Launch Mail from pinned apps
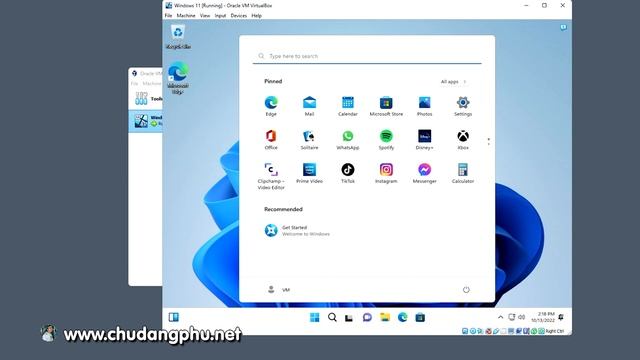The height and width of the screenshot is (360, 640). coord(309,106)
